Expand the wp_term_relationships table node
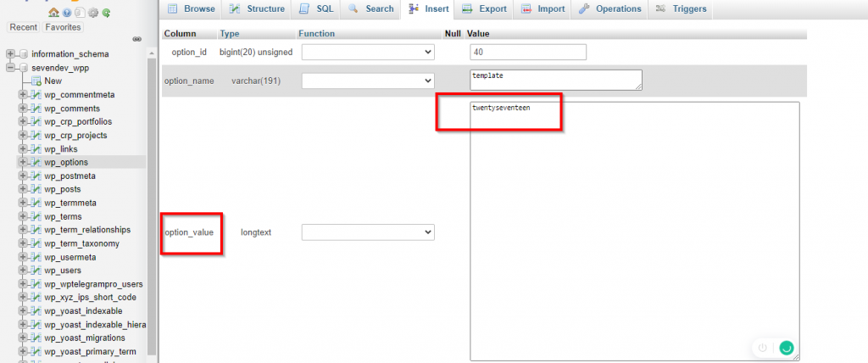This screenshot has height=363, width=868. click(x=23, y=230)
